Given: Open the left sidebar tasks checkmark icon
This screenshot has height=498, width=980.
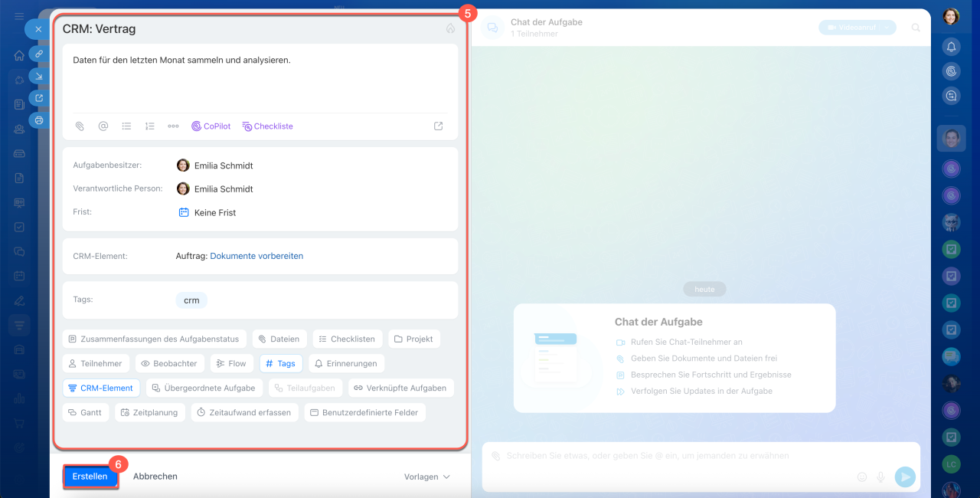Looking at the screenshot, I should tap(19, 227).
